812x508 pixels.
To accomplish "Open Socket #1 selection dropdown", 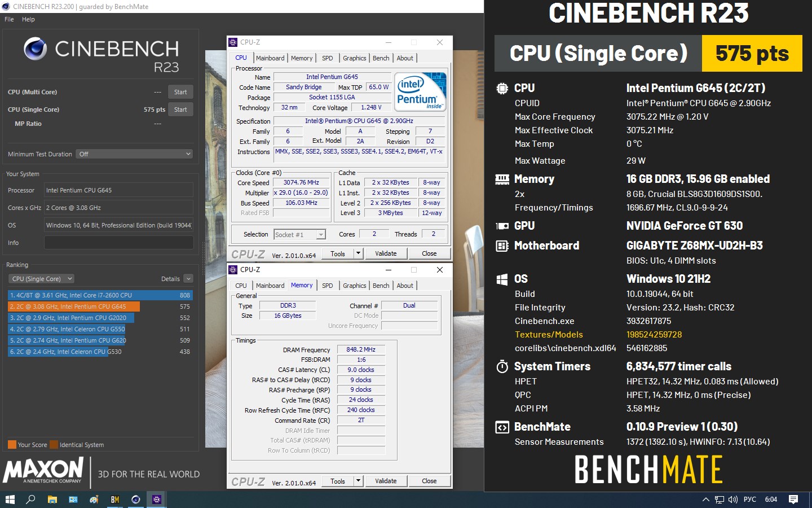I will [x=300, y=234].
